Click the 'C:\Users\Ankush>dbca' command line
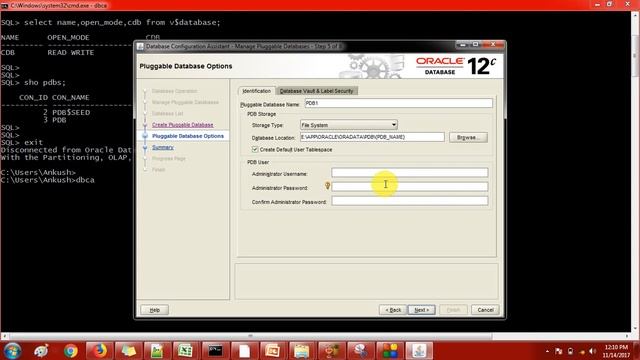Image resolution: width=640 pixels, height=360 pixels. pos(48,180)
